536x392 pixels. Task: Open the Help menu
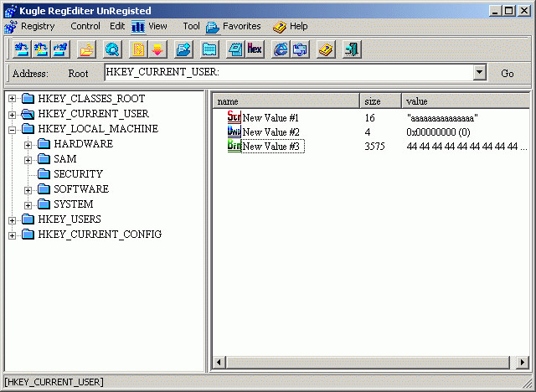tap(298, 26)
